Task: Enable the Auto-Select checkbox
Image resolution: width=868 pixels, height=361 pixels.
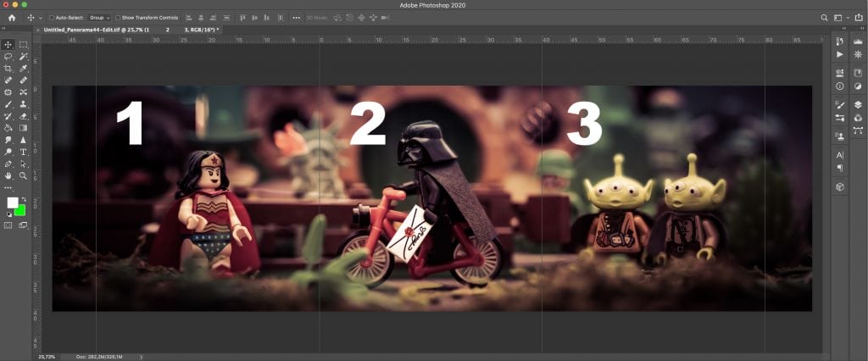Action: coord(52,18)
